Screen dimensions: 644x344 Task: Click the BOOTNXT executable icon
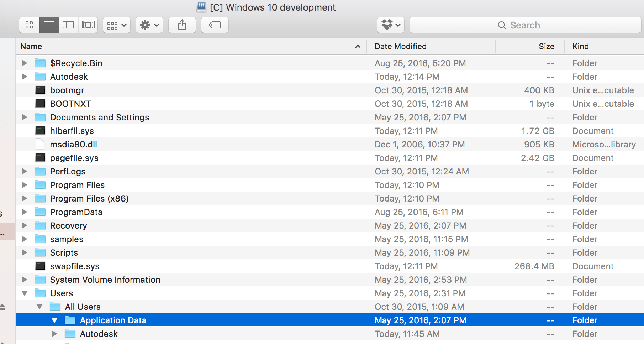pyautogui.click(x=40, y=104)
